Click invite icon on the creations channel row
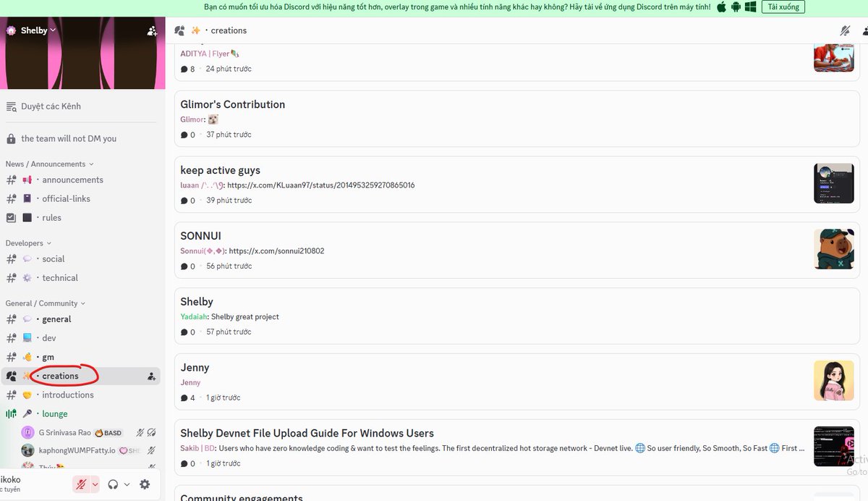This screenshot has height=501, width=868. tap(151, 376)
